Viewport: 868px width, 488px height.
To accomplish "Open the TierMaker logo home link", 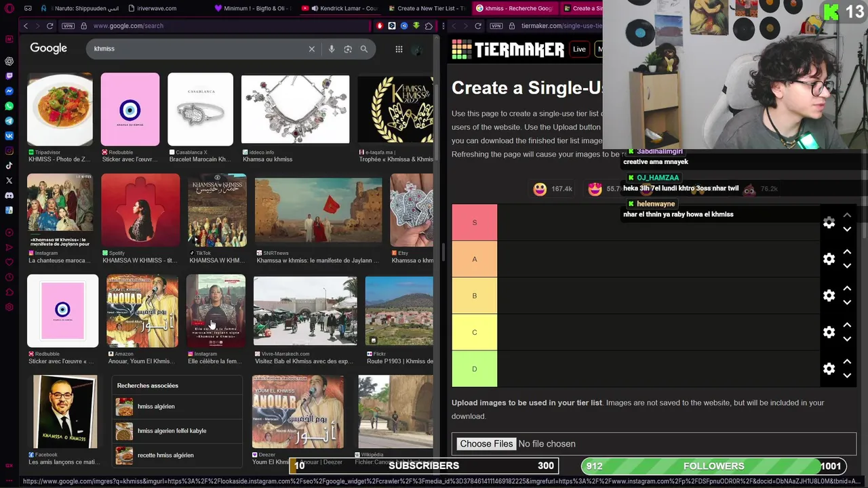I will coord(508,49).
